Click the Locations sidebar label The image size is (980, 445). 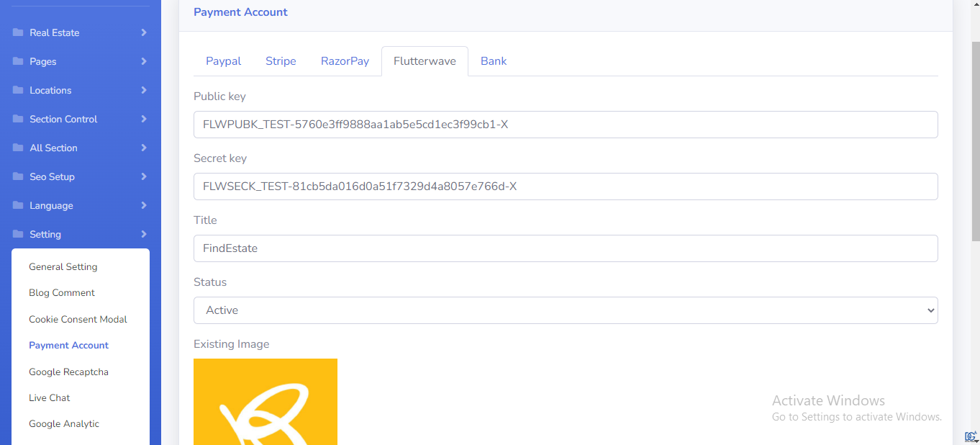point(50,90)
